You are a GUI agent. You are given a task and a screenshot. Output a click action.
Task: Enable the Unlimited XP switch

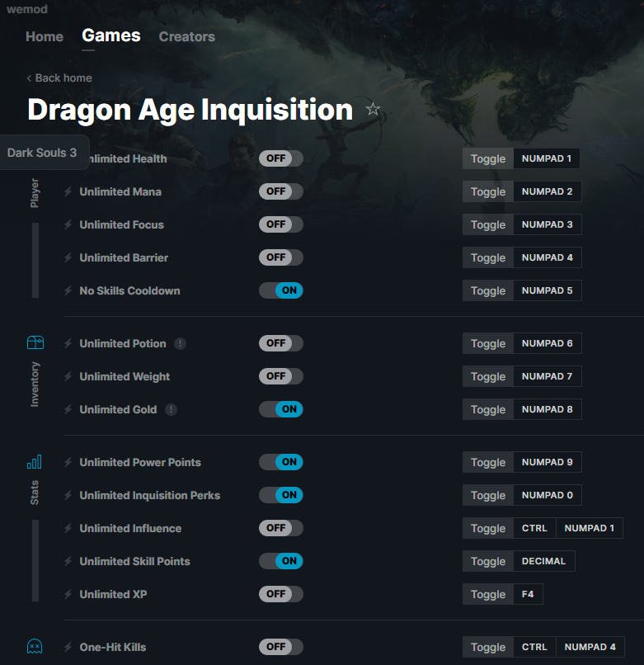pyautogui.click(x=281, y=594)
